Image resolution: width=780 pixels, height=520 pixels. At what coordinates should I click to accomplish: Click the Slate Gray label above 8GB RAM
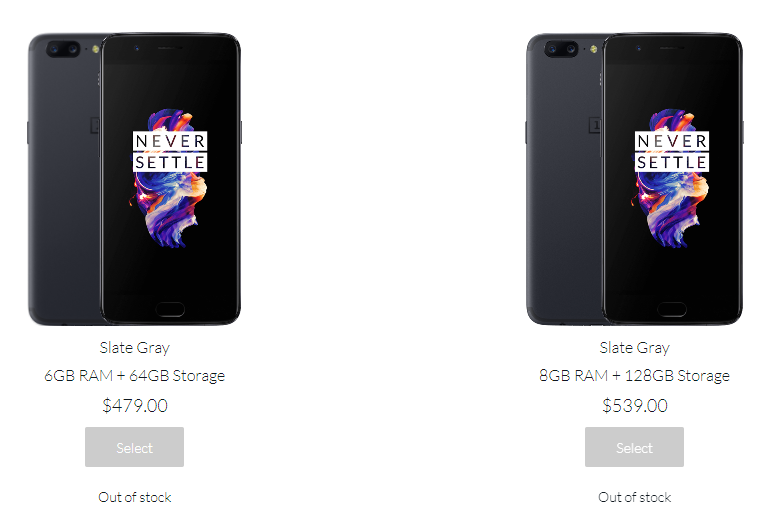point(634,348)
